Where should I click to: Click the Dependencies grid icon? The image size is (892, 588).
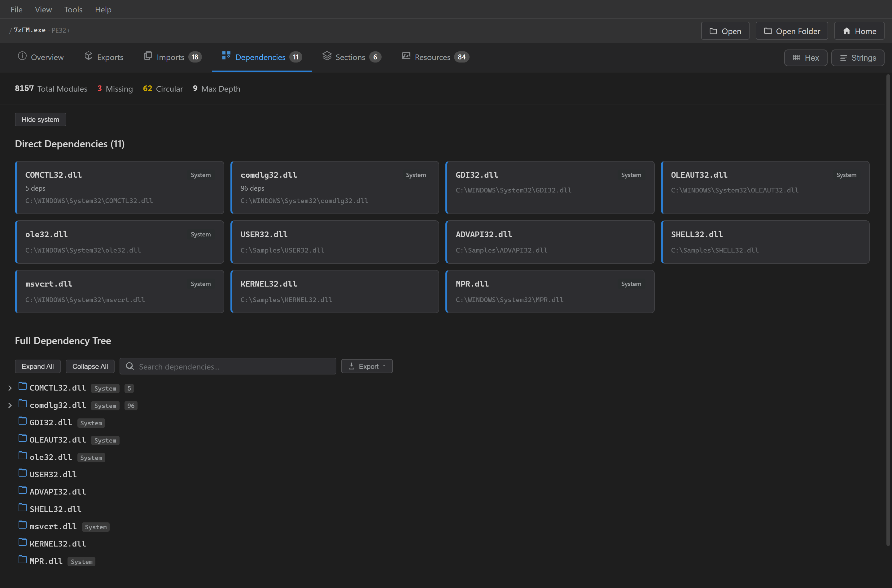tap(226, 55)
